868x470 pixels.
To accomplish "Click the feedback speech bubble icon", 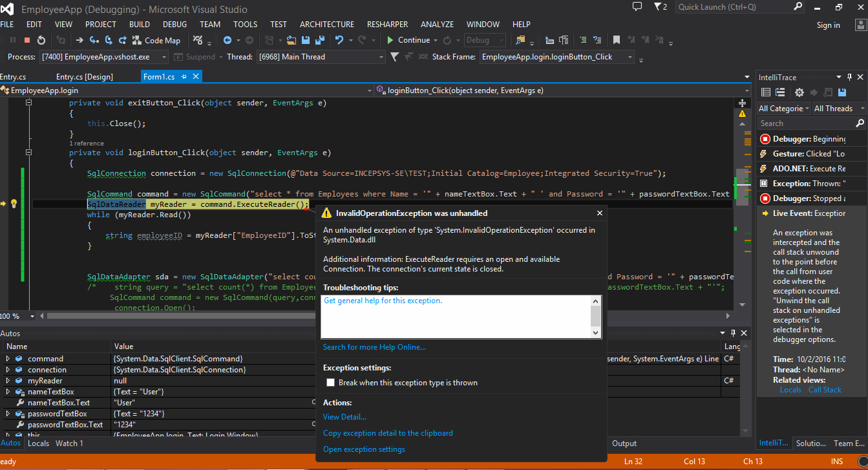I will pos(637,6).
